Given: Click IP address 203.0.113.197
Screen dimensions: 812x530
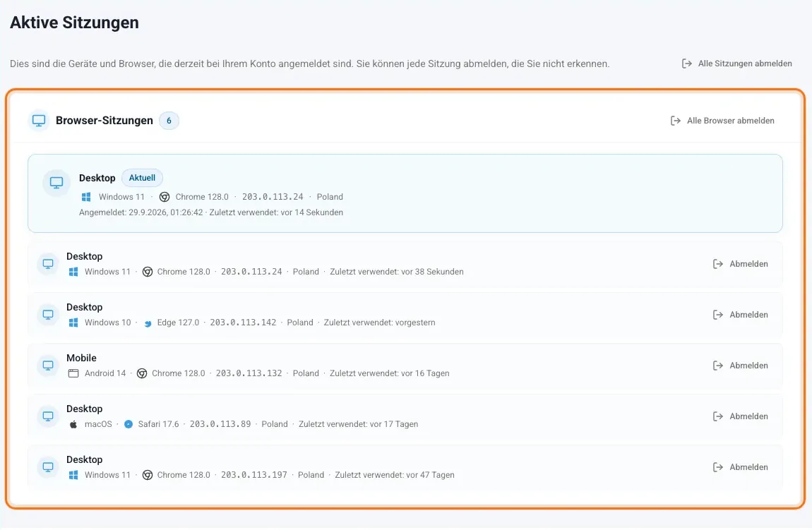Looking at the screenshot, I should [254, 475].
